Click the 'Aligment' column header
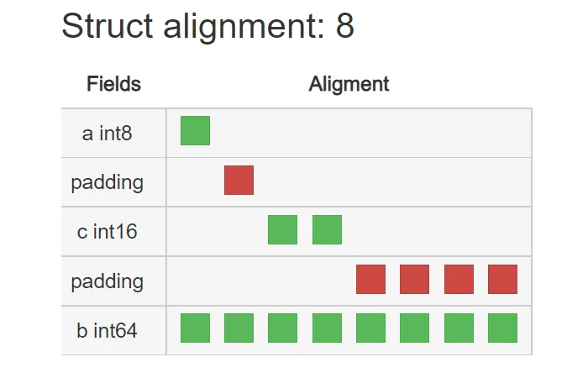The height and width of the screenshot is (378, 588). [349, 84]
